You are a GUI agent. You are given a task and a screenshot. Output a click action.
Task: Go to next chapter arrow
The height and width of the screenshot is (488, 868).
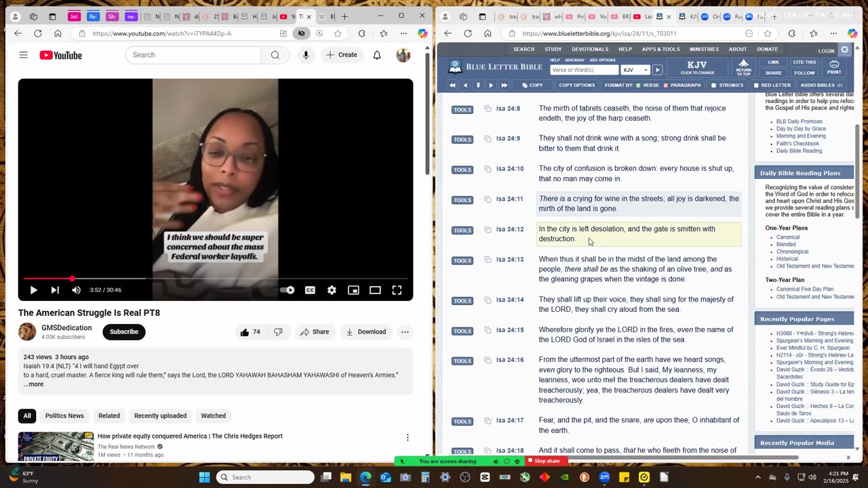click(491, 85)
